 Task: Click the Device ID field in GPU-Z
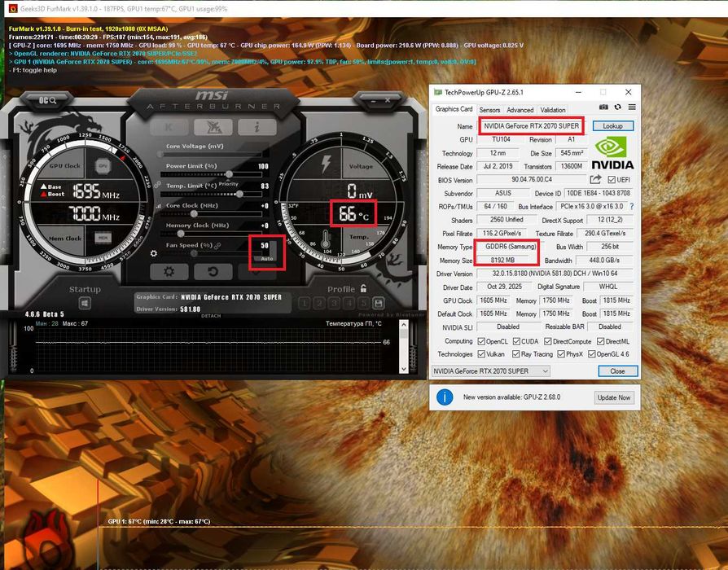click(600, 193)
